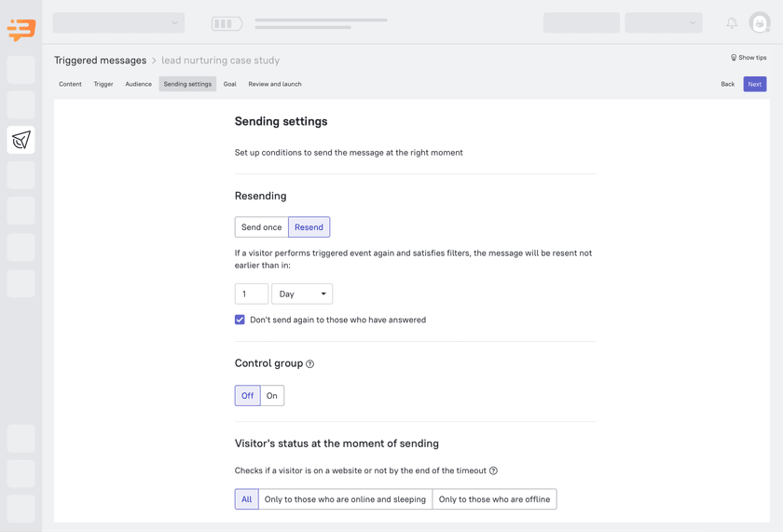Expand the top-right header dropdown

pos(664,22)
